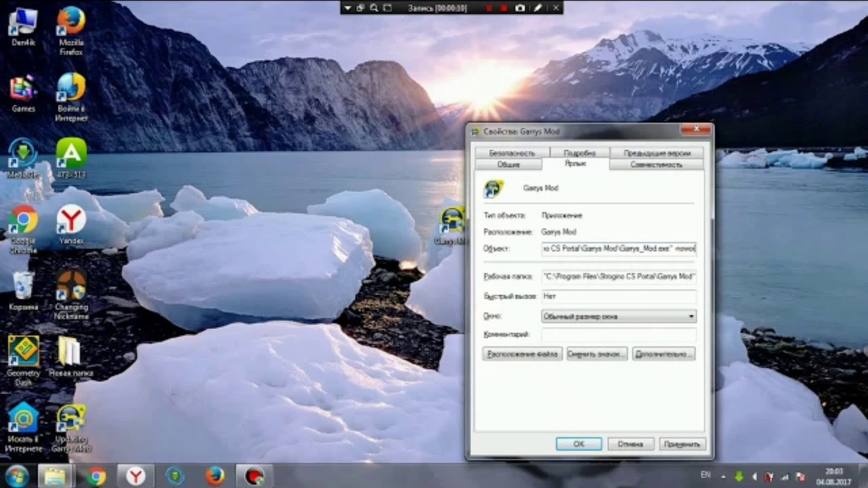868x488 pixels.
Task: Select the Google Chrome desktop shortcut
Action: [x=23, y=229]
